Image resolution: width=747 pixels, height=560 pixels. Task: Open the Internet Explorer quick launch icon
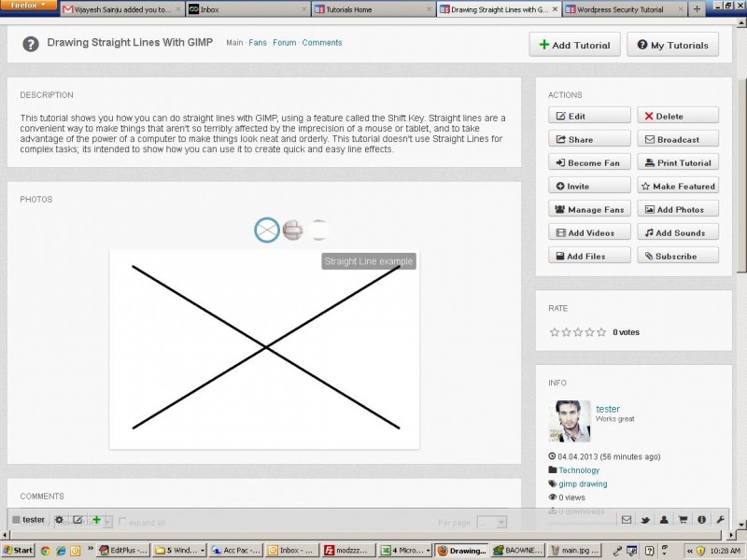61,551
